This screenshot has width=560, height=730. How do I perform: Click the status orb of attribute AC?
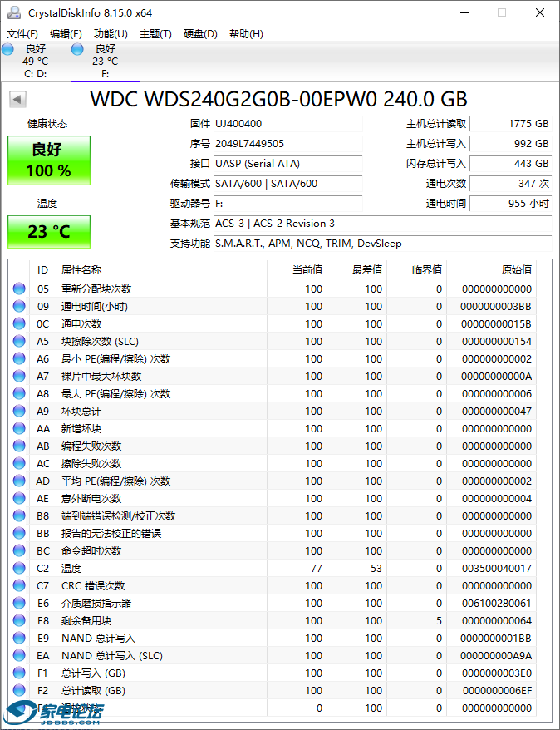tap(19, 464)
